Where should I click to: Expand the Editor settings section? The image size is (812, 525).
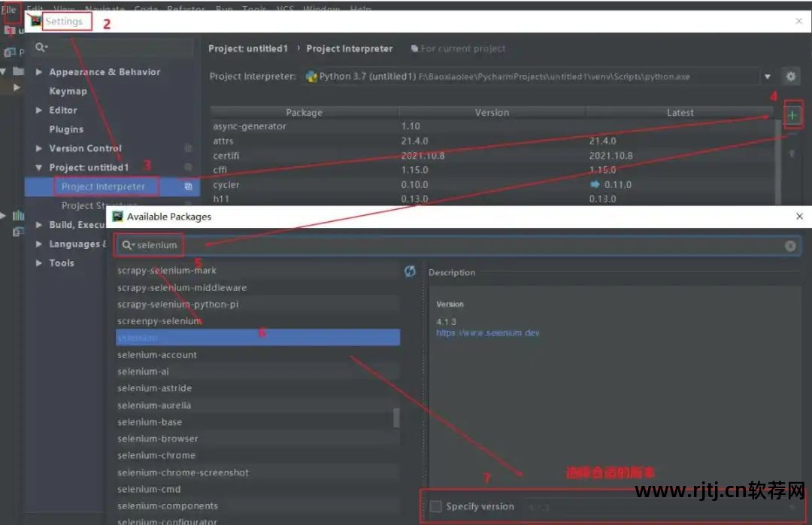coord(39,111)
